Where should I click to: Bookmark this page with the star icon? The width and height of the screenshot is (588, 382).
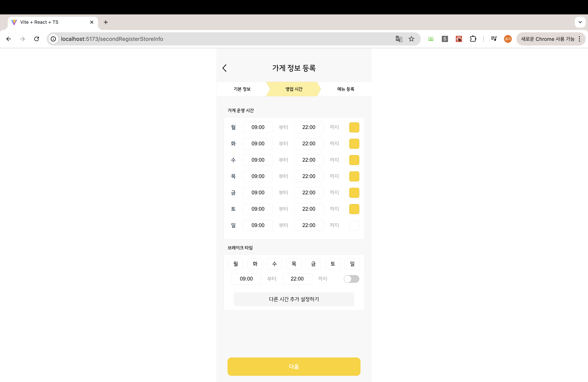coord(411,39)
